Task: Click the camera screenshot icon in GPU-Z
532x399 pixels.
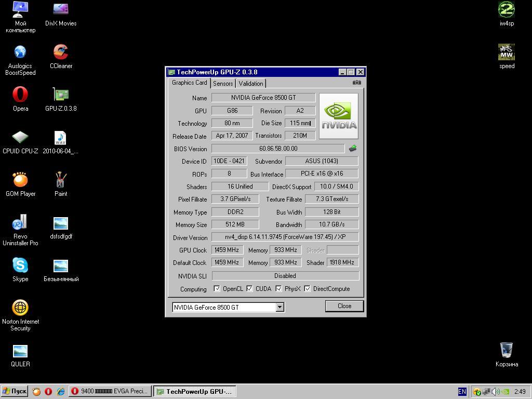Action: coord(356,83)
